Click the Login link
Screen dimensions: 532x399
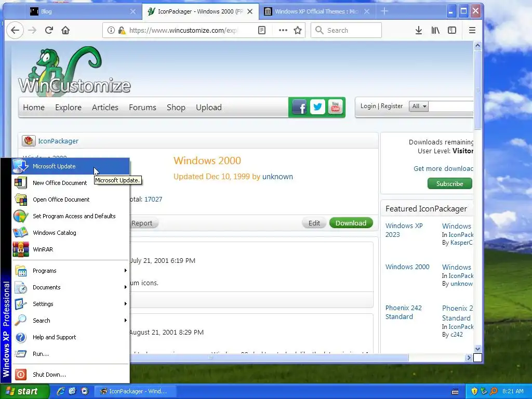tap(368, 106)
